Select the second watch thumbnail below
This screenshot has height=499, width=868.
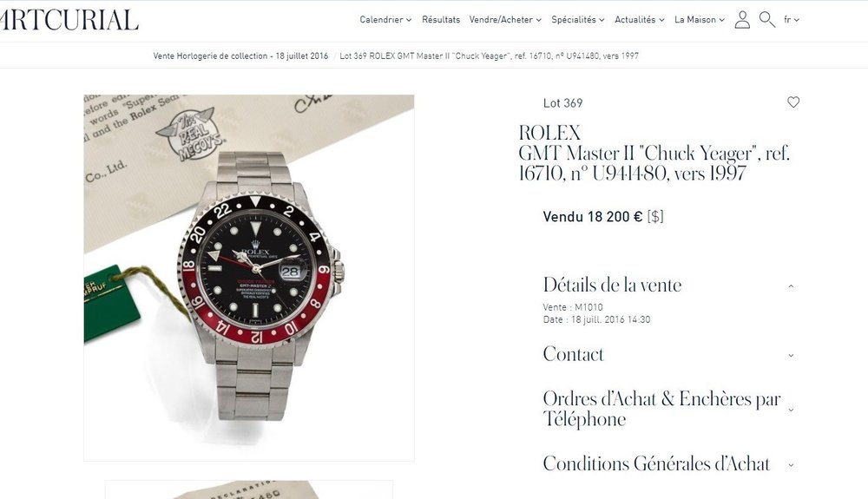(248, 489)
